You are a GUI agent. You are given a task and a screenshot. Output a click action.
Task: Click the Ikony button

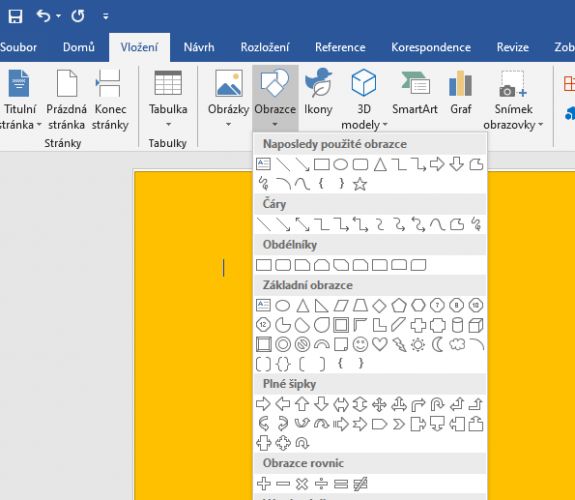[x=318, y=92]
